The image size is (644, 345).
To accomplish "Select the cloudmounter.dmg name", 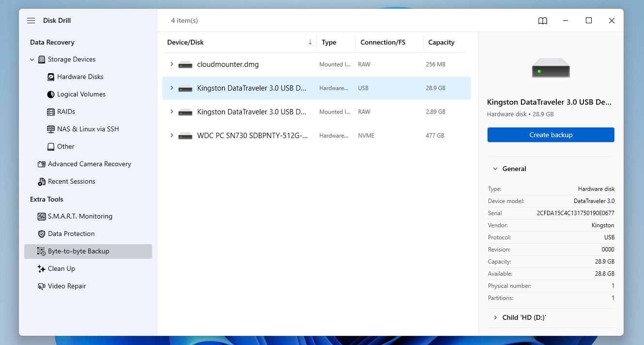I will coord(228,64).
